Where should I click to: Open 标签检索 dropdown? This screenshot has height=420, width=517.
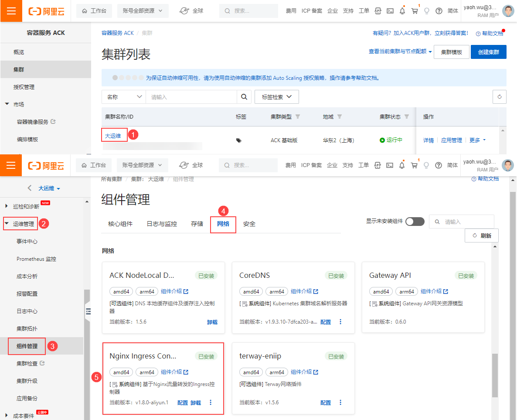pyautogui.click(x=277, y=97)
